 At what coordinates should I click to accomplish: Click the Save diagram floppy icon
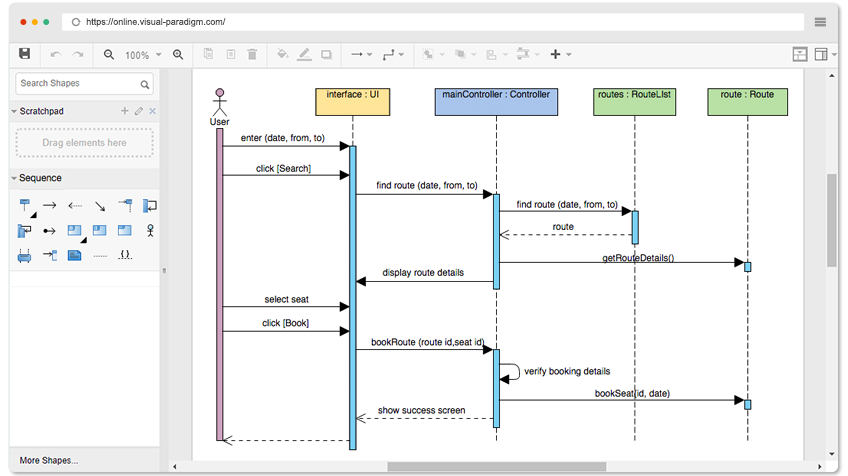pyautogui.click(x=24, y=54)
